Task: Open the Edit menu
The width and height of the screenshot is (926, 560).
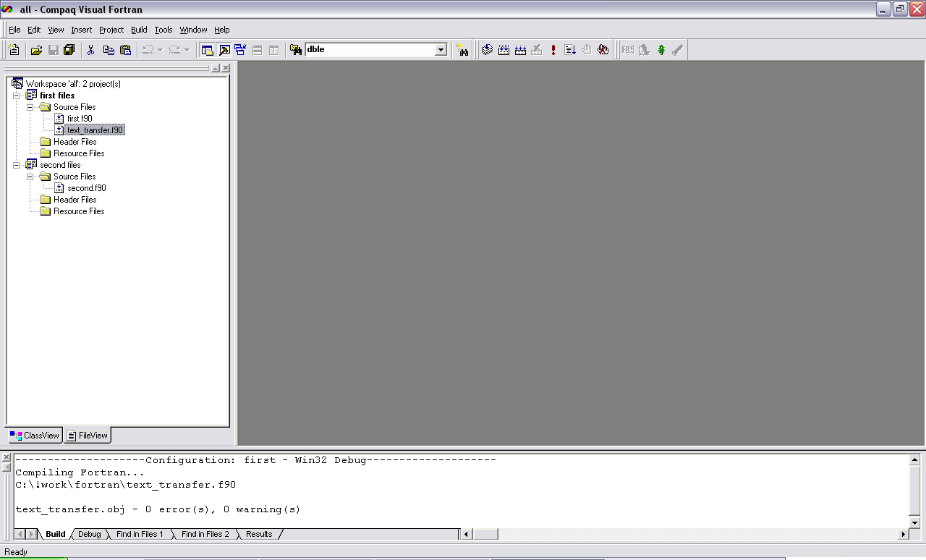Action: pos(34,30)
